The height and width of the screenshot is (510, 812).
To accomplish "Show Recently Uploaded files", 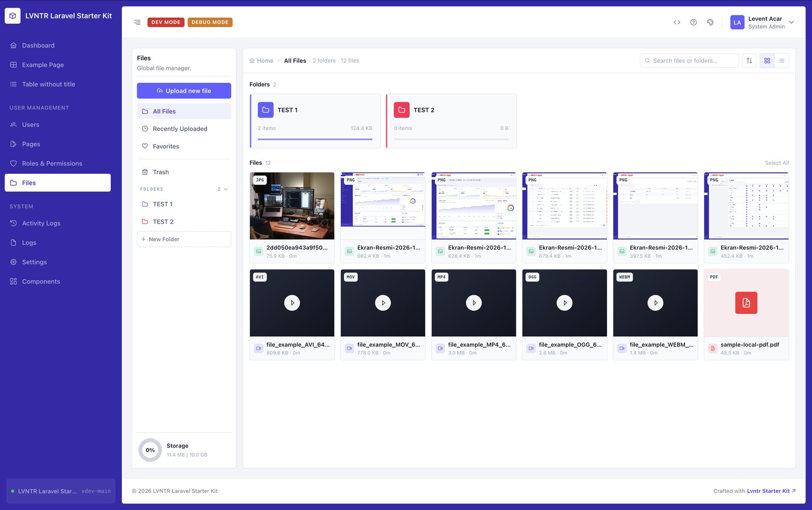I will (x=184, y=129).
